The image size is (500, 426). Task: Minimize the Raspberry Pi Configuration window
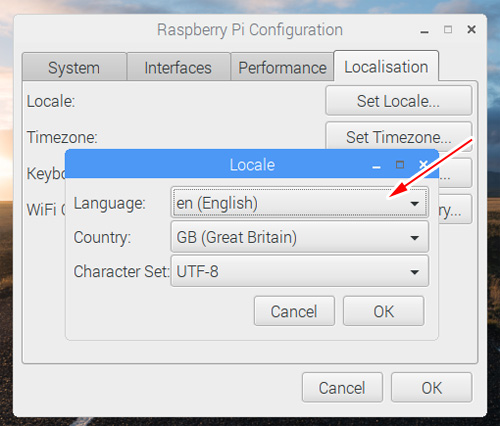[x=424, y=31]
